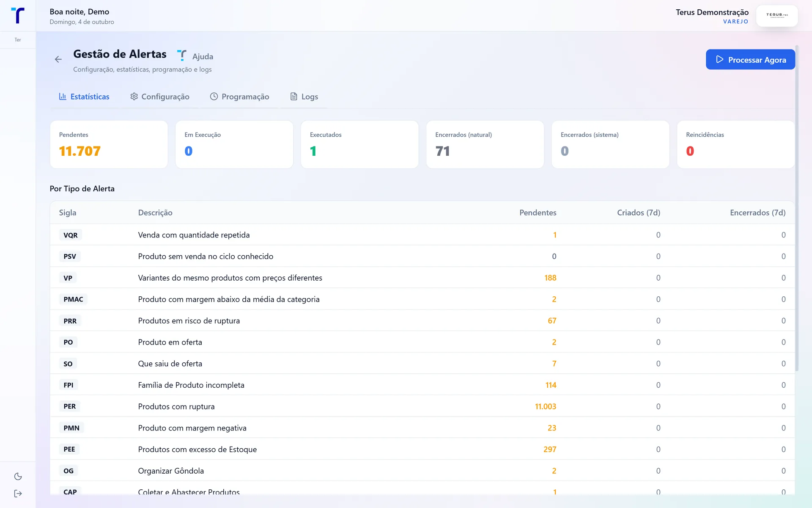The width and height of the screenshot is (812, 508).
Task: Click 'Produto em oferta' description
Action: click(x=170, y=342)
